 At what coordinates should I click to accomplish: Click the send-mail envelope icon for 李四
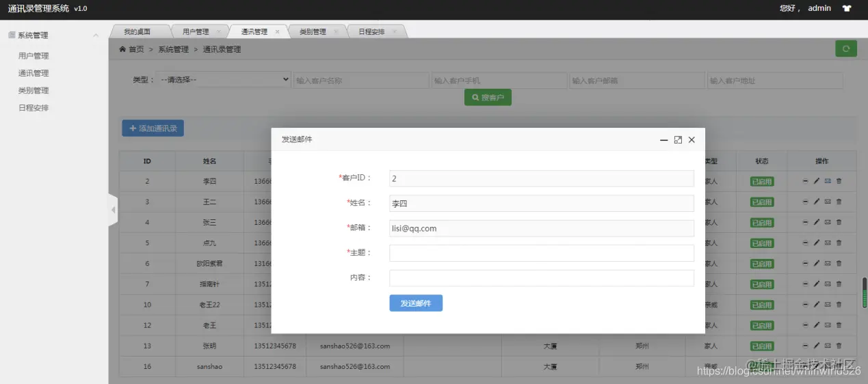[828, 181]
